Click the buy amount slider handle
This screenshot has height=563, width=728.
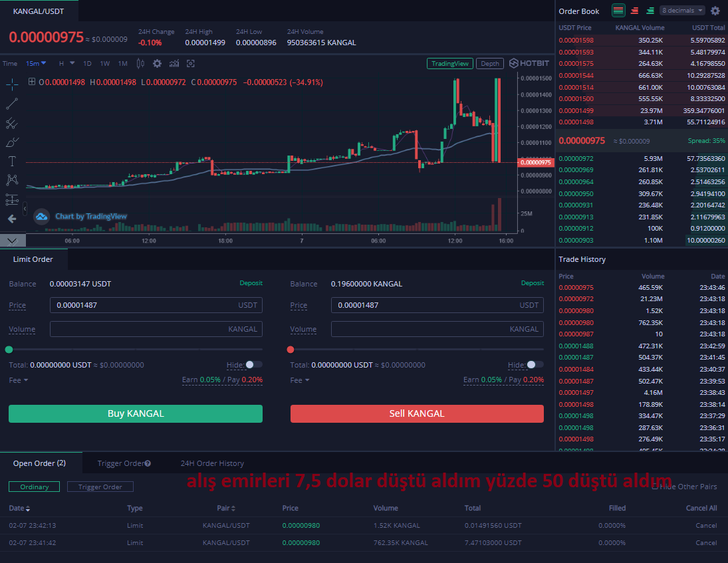[9, 350]
